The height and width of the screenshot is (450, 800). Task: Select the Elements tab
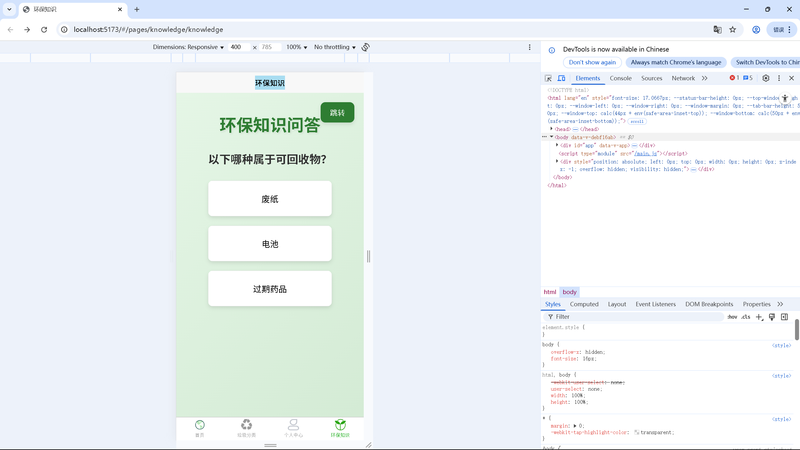(588, 78)
